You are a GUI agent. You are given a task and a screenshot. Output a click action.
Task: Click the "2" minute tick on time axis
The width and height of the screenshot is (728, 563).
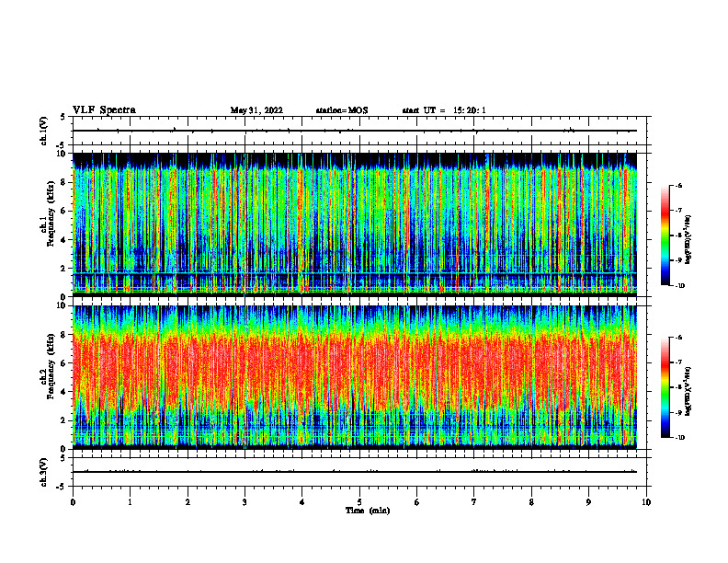click(188, 502)
